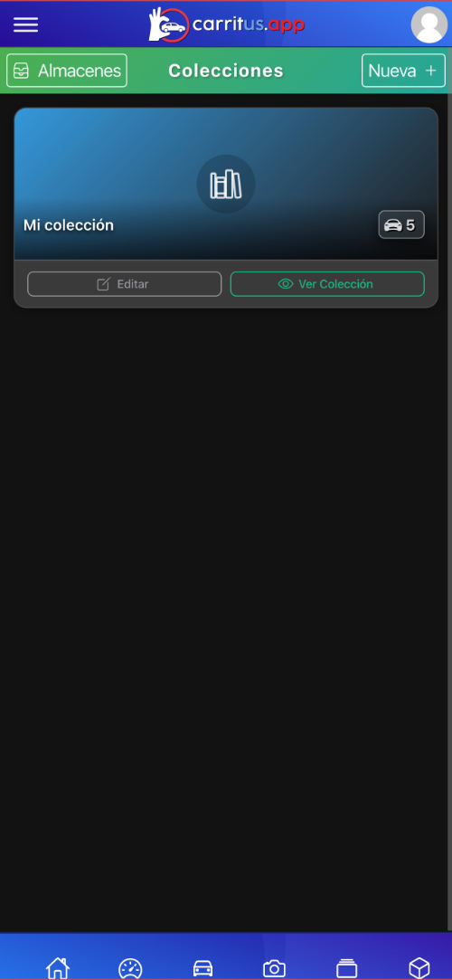Screen dimensions: 452x980
Task: Click the car count badge showing 5
Action: [401, 225]
